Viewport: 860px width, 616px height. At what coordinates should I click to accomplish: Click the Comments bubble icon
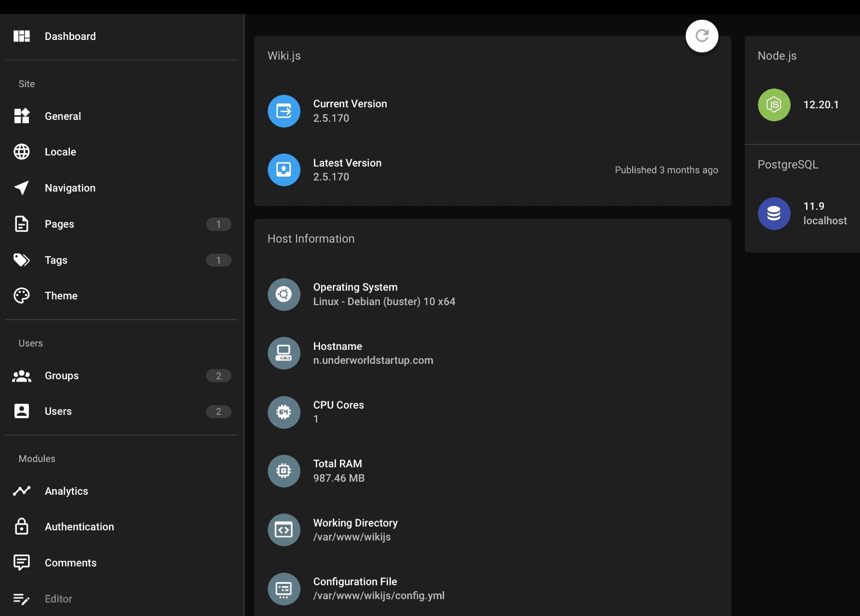tap(22, 563)
